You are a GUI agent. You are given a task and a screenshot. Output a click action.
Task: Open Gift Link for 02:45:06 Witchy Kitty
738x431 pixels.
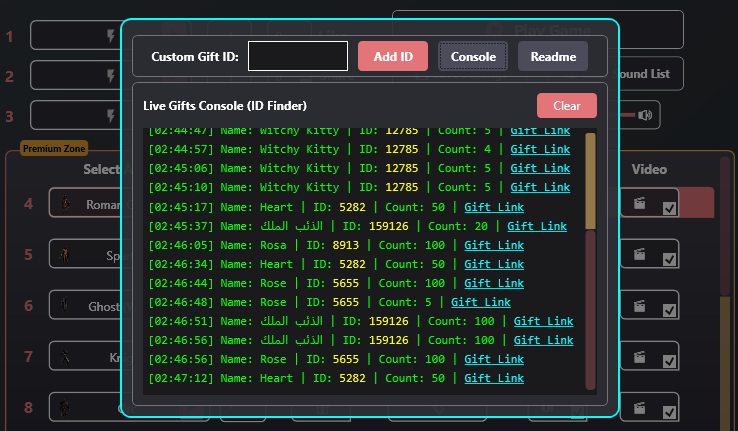pos(540,168)
